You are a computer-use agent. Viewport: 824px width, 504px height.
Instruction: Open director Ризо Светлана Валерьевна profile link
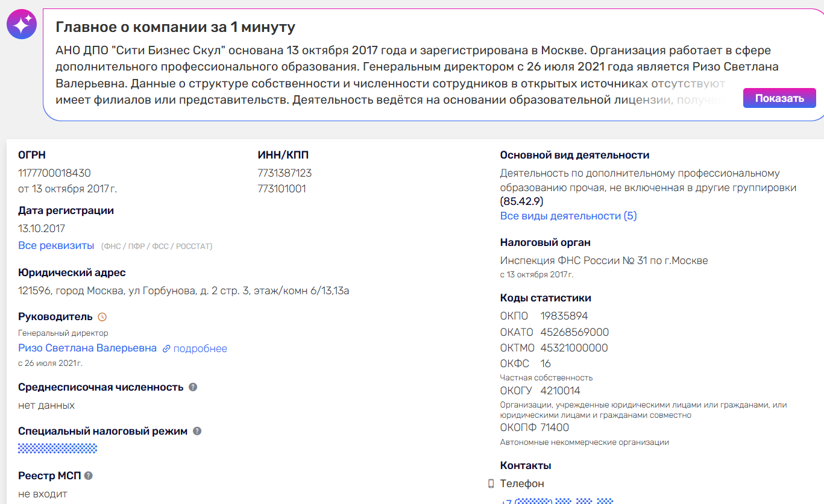tap(87, 348)
